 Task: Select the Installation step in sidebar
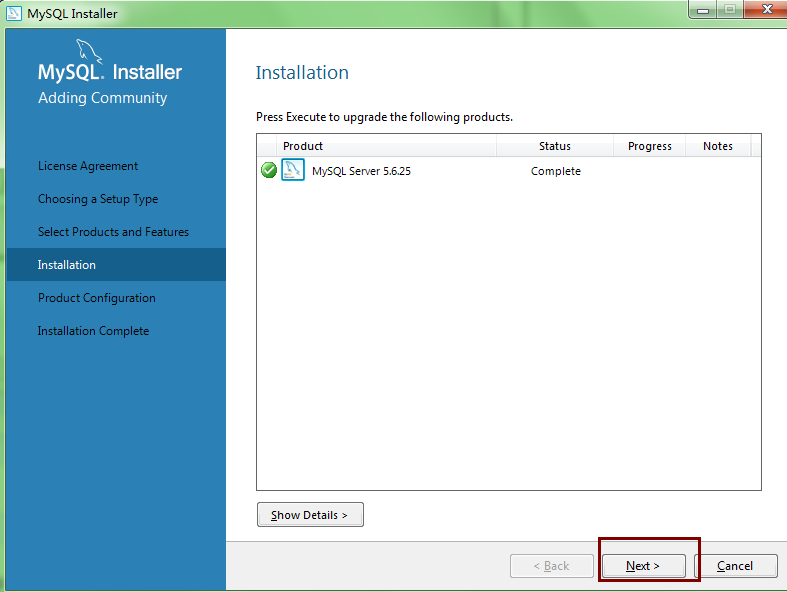point(116,265)
